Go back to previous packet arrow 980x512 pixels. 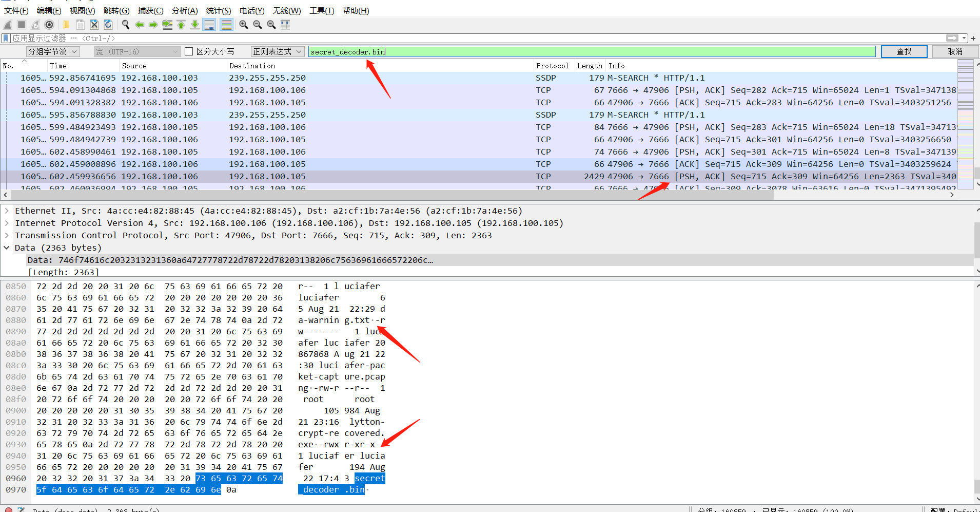point(139,25)
